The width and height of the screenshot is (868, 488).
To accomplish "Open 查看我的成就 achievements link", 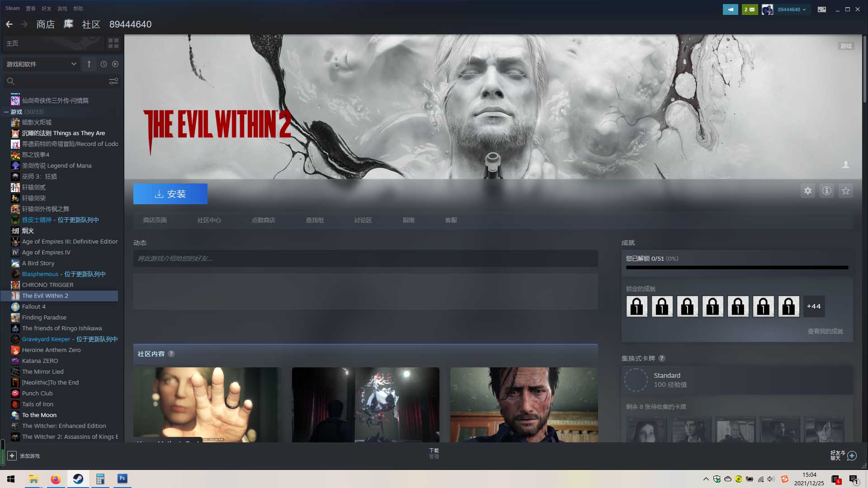I will pyautogui.click(x=825, y=331).
